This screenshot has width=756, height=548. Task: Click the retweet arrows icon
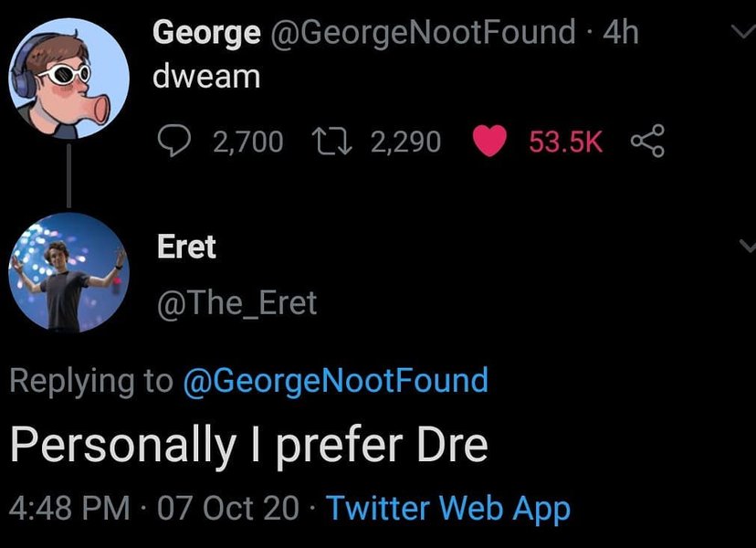click(331, 141)
